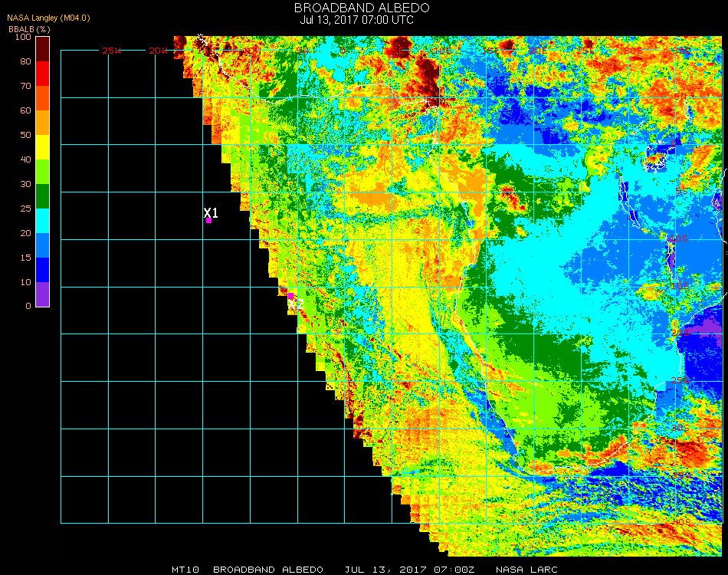Click the '25' colorbar tick label
The image size is (728, 575).
(x=25, y=209)
